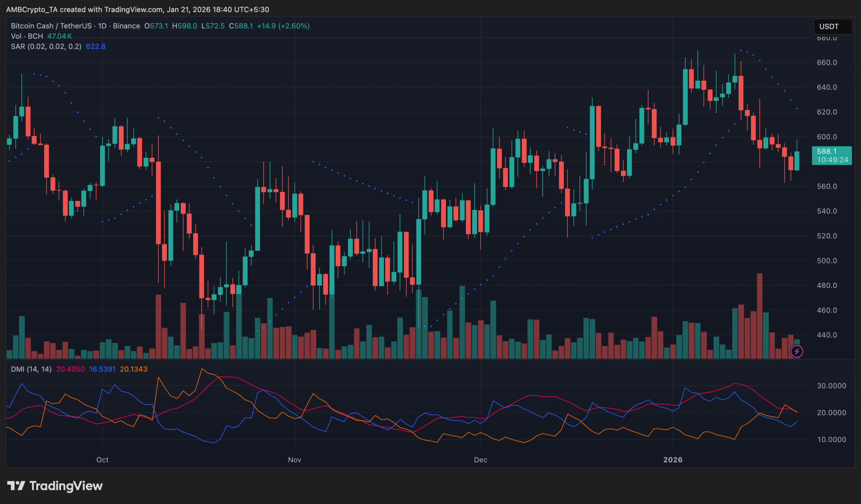Click the Vol · BCH indicator legend
Viewport: 861px width, 504px height.
(x=27, y=36)
